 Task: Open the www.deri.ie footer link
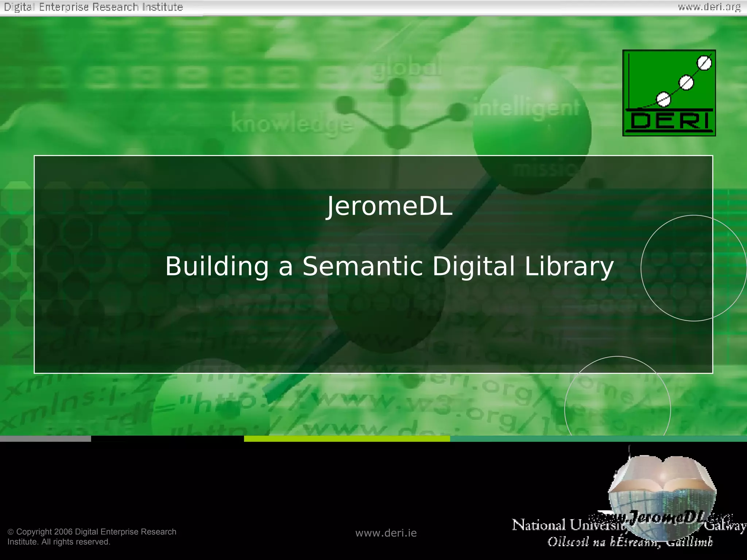(386, 533)
